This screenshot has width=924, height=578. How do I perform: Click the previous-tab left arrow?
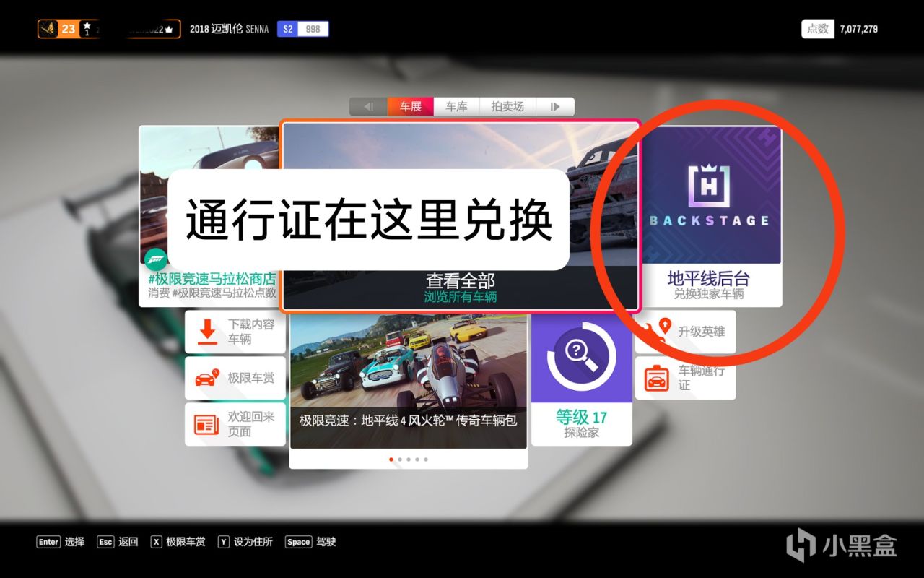(368, 106)
